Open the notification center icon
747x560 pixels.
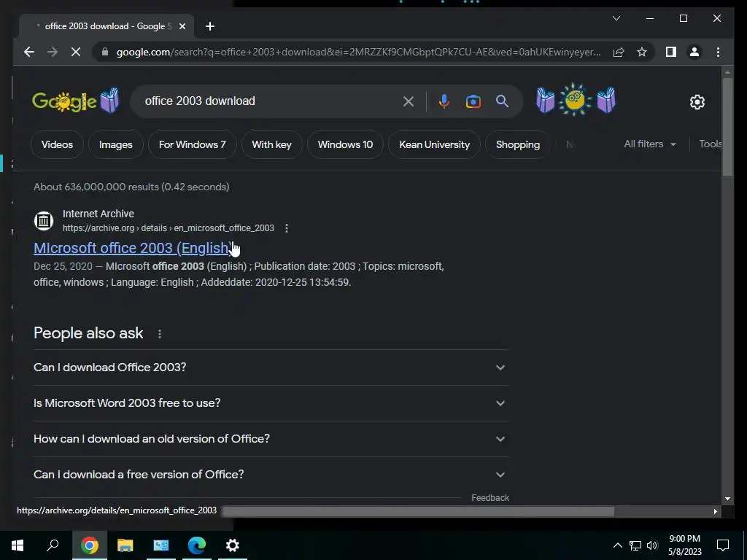(723, 545)
